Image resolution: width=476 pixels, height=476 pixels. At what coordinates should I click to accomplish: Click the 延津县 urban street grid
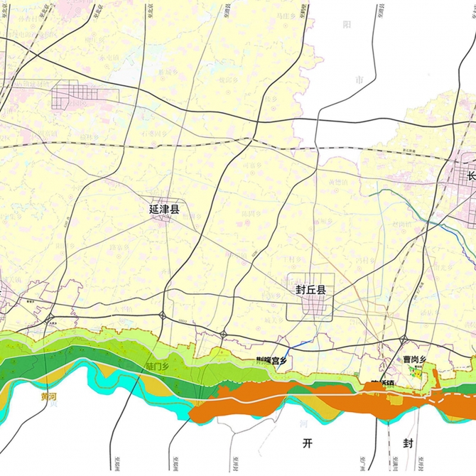pos(163,213)
